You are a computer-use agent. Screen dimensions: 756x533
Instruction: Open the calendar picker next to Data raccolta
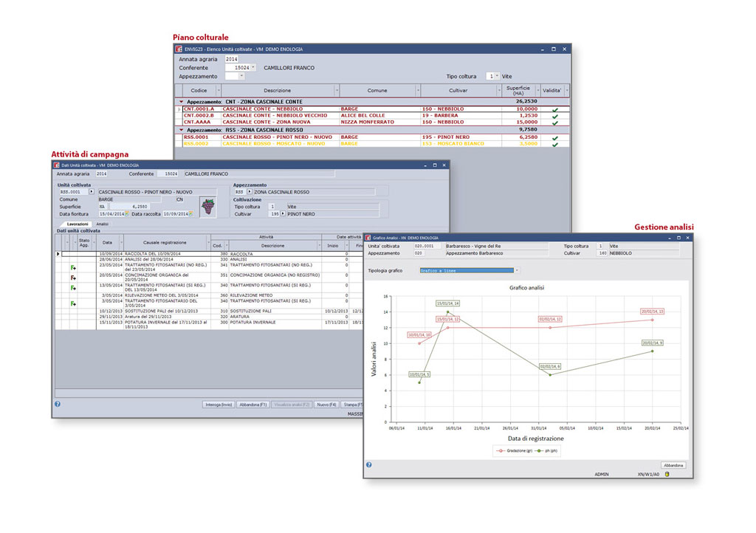point(190,214)
